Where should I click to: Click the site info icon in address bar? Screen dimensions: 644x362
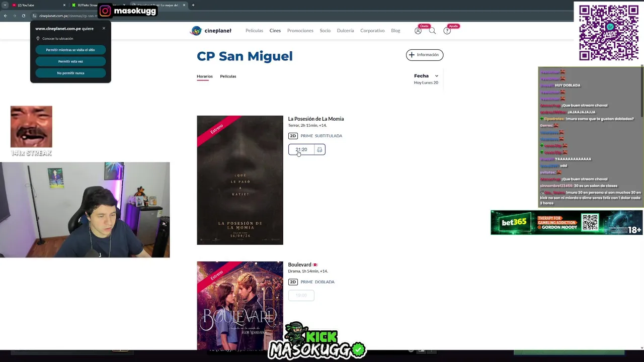tap(34, 16)
